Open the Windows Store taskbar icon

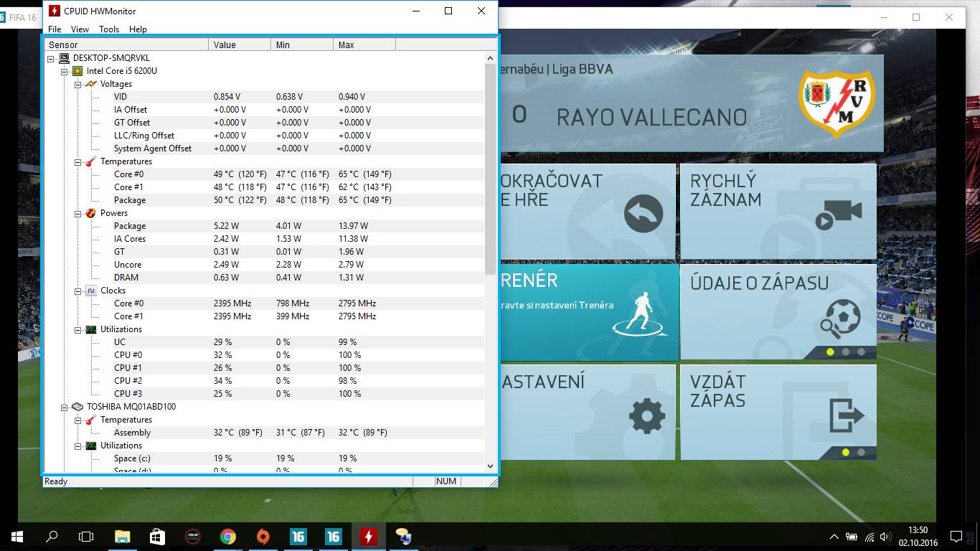(x=158, y=537)
